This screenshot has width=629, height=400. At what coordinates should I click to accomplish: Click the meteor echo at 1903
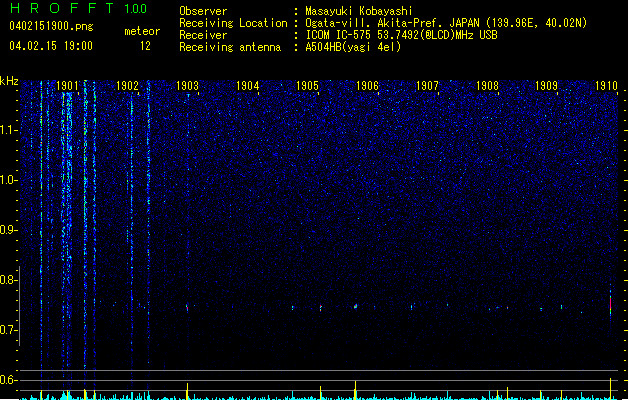[187, 307]
